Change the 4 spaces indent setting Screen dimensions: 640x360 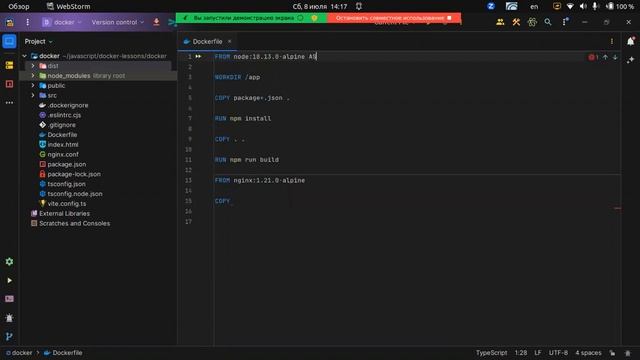pos(588,353)
